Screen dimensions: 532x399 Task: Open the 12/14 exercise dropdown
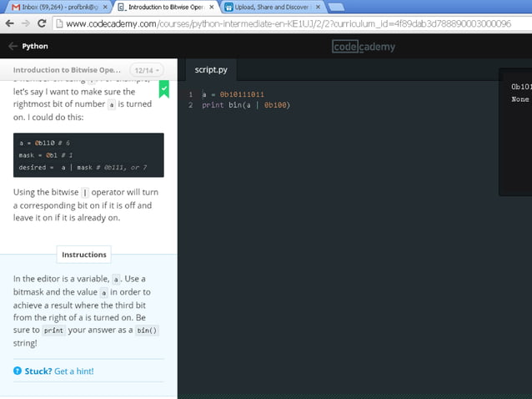[x=147, y=70]
